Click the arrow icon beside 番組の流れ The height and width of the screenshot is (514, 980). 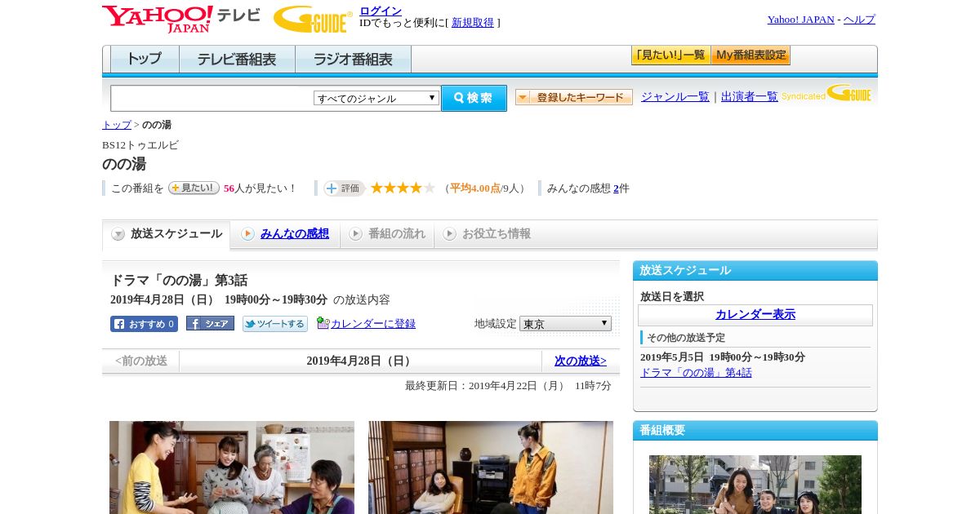click(x=355, y=234)
